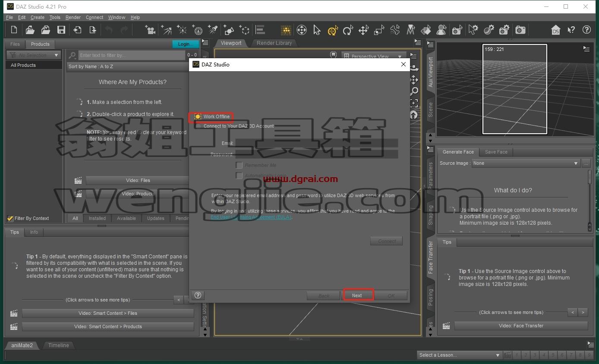The image size is (599, 364).
Task: Open the File menu
Action: tap(9, 17)
